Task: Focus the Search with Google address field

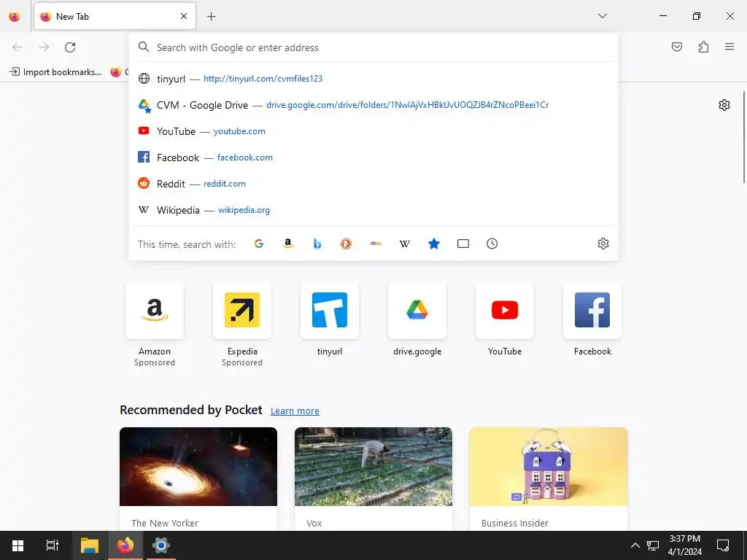Action: (x=373, y=47)
